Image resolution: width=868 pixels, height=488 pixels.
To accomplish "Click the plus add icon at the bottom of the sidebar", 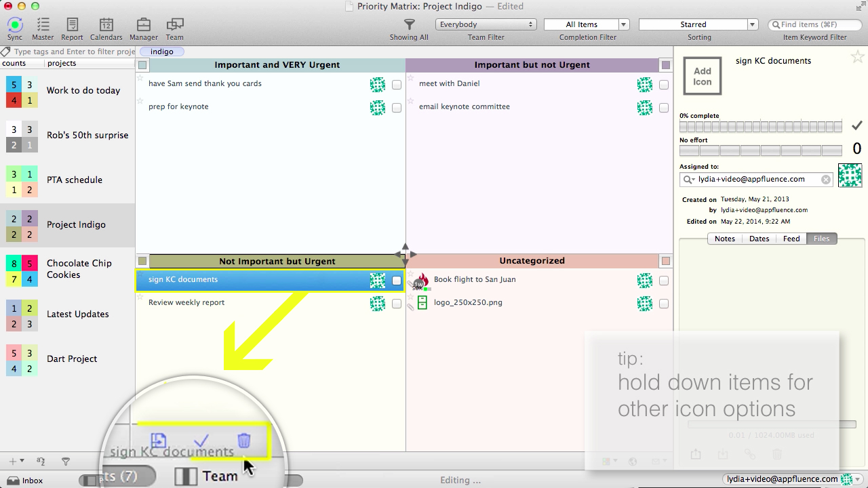I will [x=12, y=462].
